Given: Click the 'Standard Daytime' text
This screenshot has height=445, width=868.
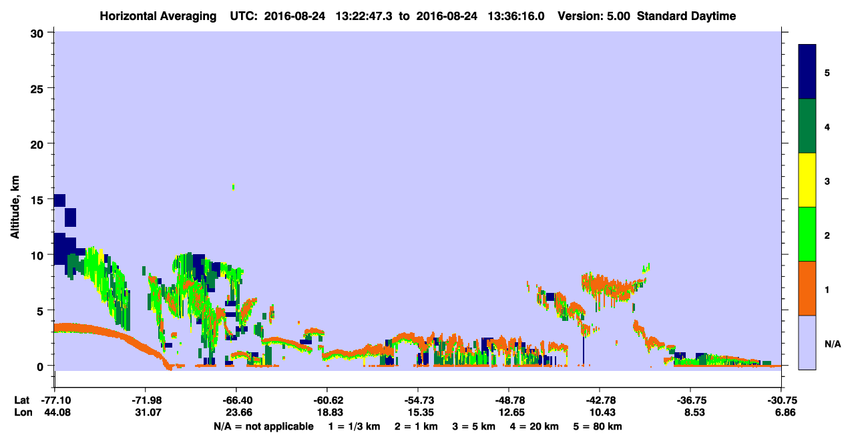Looking at the screenshot, I should point(686,16).
